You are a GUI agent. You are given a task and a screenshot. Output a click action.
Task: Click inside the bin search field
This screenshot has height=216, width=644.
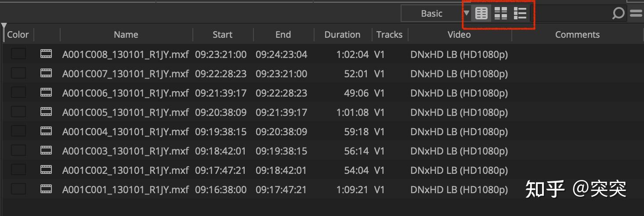571,14
